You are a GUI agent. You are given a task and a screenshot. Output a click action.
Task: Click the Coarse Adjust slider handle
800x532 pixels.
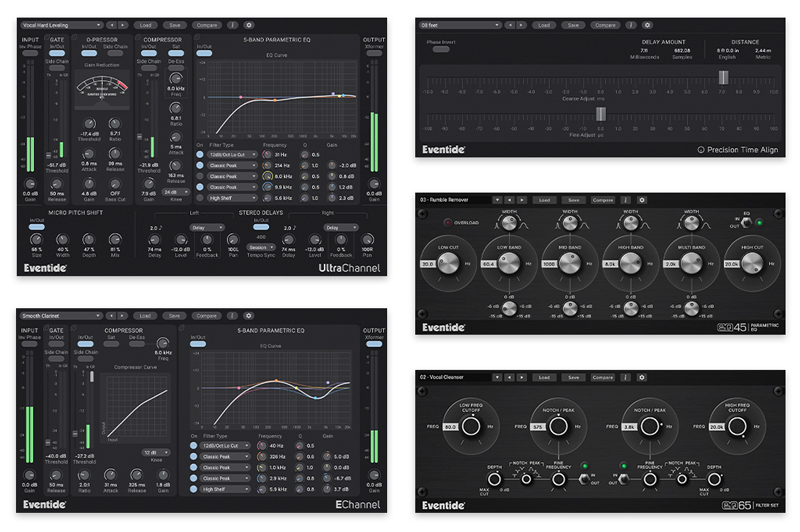723,77
